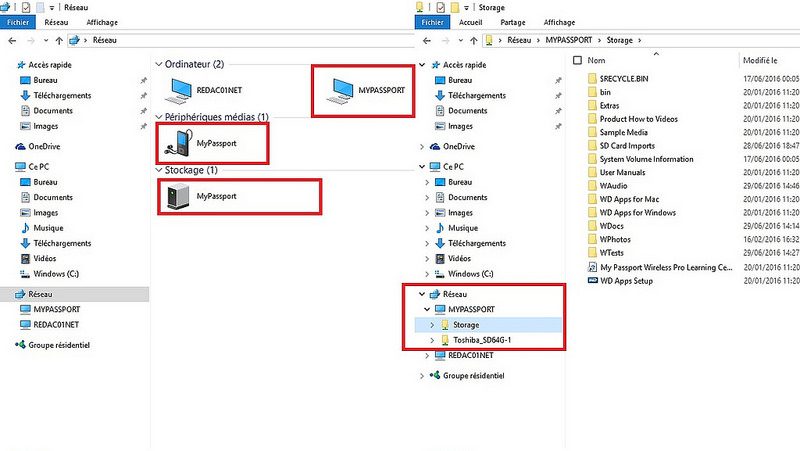
Task: Go up one level in the Réseau window
Action: pos(59,40)
